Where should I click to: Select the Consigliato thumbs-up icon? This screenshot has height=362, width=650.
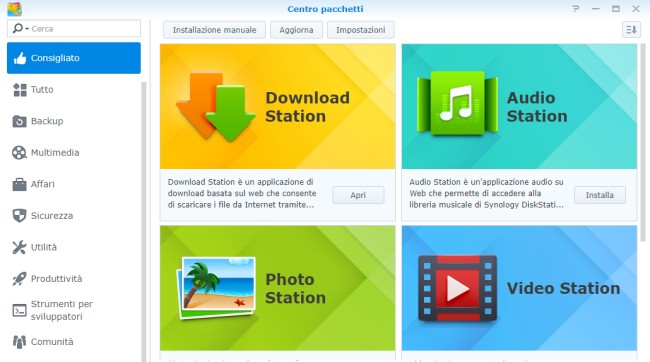coord(19,58)
